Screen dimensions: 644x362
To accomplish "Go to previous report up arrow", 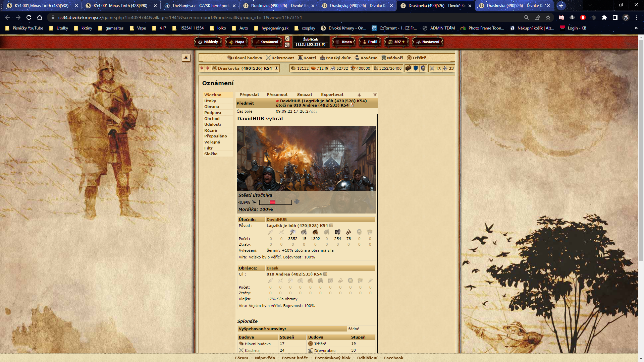I will tap(359, 95).
